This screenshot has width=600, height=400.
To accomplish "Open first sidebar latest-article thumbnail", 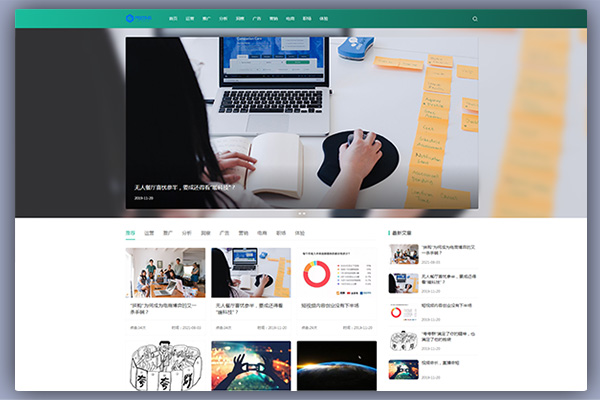I will [404, 254].
